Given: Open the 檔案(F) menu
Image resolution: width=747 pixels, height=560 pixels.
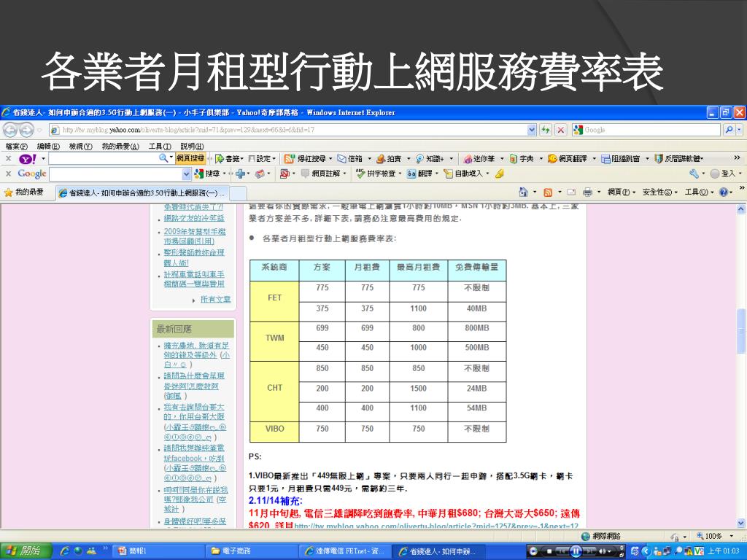Looking at the screenshot, I should [x=17, y=146].
